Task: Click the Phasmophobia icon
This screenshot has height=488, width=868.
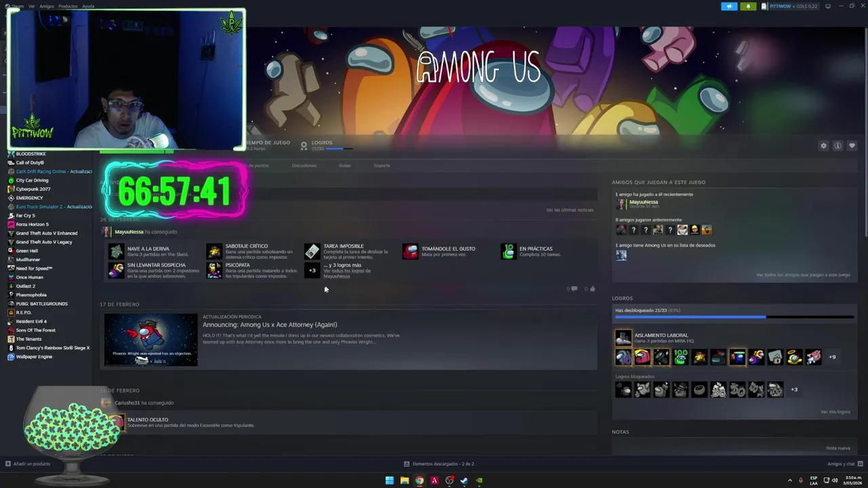Action: pyautogui.click(x=11, y=295)
